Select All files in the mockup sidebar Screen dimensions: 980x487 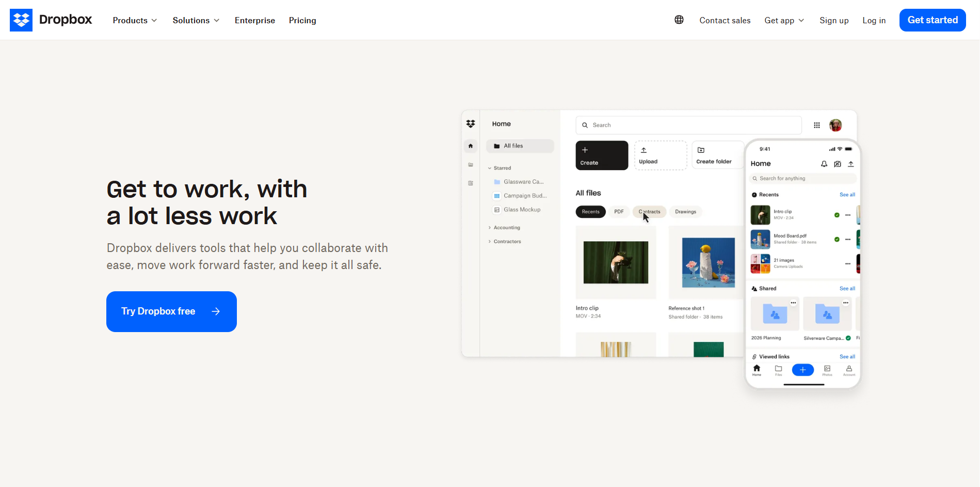point(520,146)
